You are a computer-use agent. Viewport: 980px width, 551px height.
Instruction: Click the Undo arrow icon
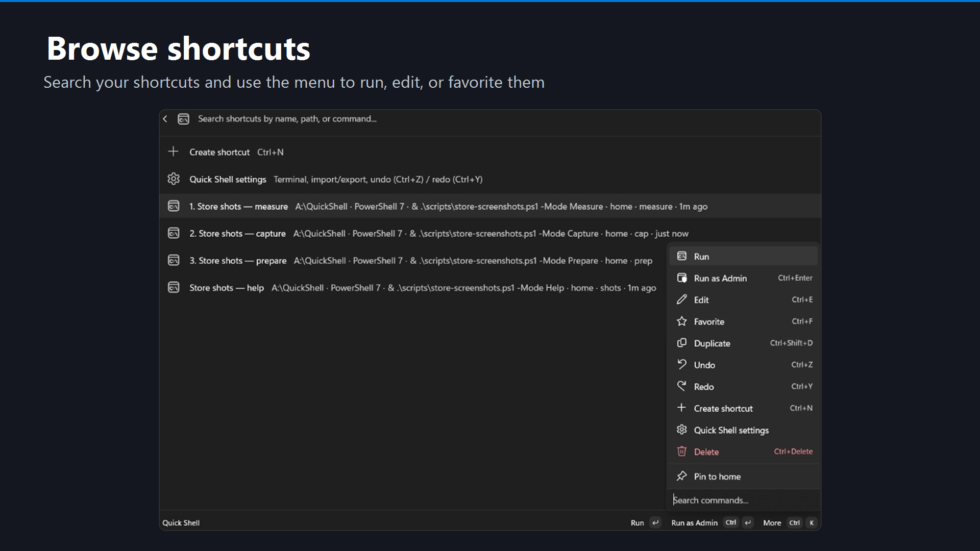click(682, 364)
